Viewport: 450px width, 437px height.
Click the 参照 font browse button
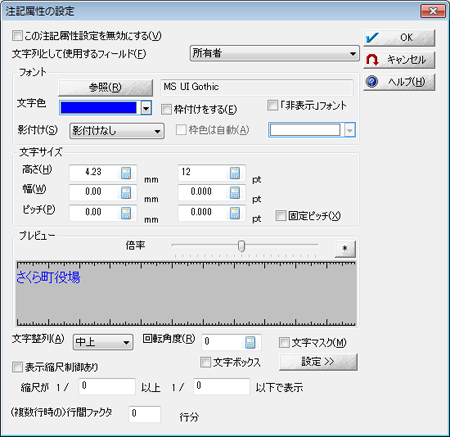(x=106, y=88)
